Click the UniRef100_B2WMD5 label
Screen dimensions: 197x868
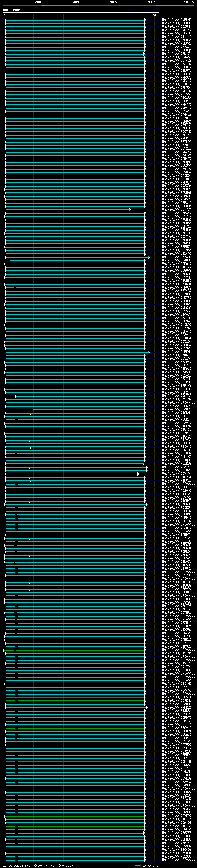177,206
